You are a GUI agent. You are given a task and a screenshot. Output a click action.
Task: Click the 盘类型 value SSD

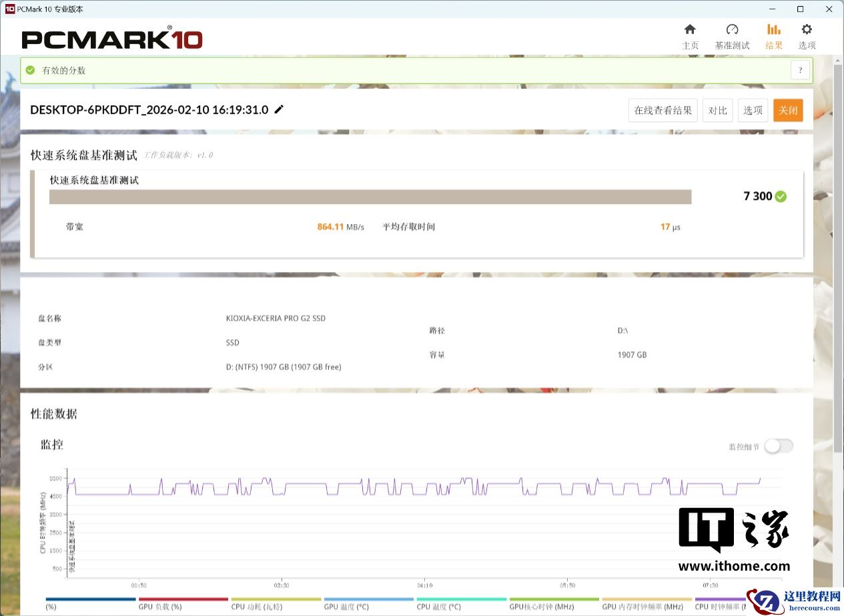[x=232, y=343]
